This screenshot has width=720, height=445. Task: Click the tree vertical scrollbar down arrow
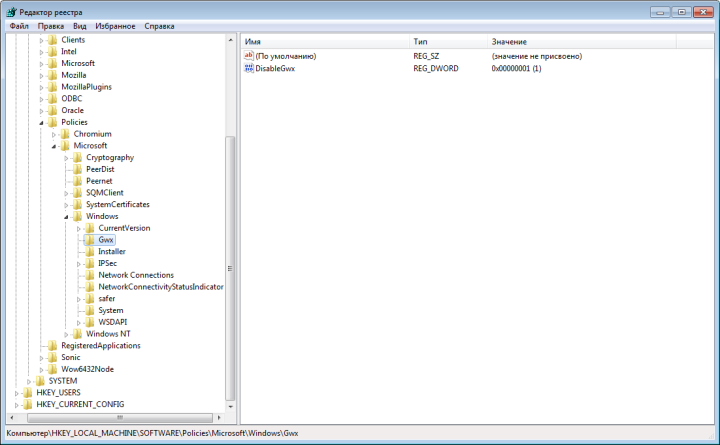coord(231,406)
